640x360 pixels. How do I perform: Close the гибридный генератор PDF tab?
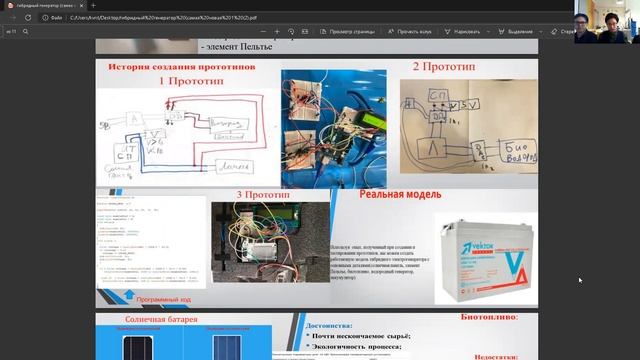coord(81,6)
